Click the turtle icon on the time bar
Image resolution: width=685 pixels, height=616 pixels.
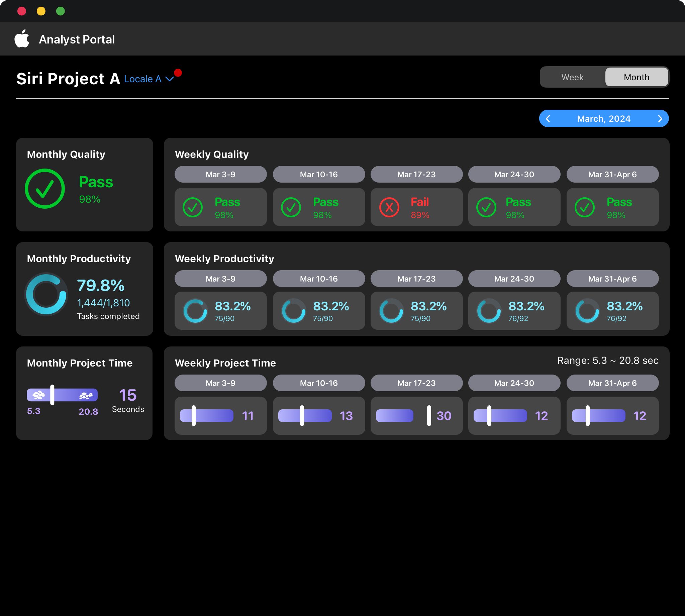click(x=86, y=395)
